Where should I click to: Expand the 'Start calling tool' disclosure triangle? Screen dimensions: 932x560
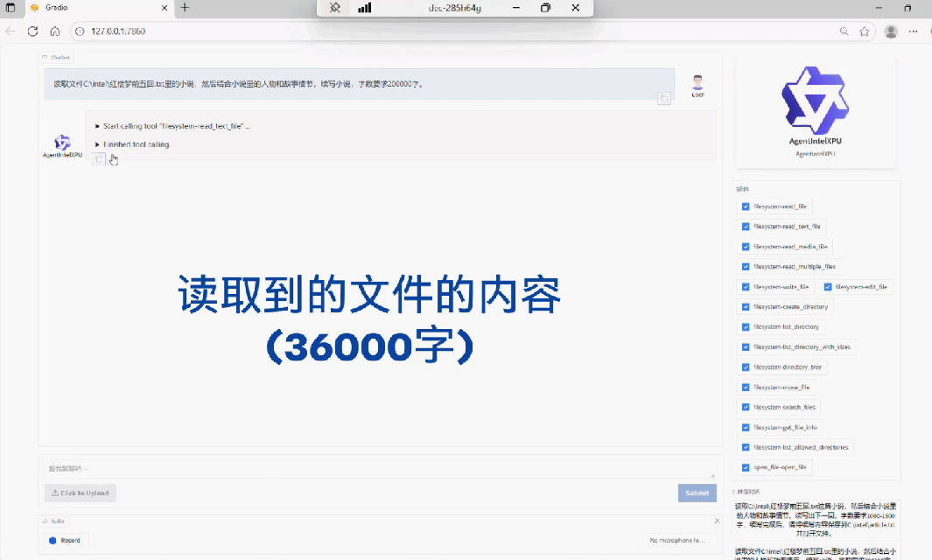(97, 126)
